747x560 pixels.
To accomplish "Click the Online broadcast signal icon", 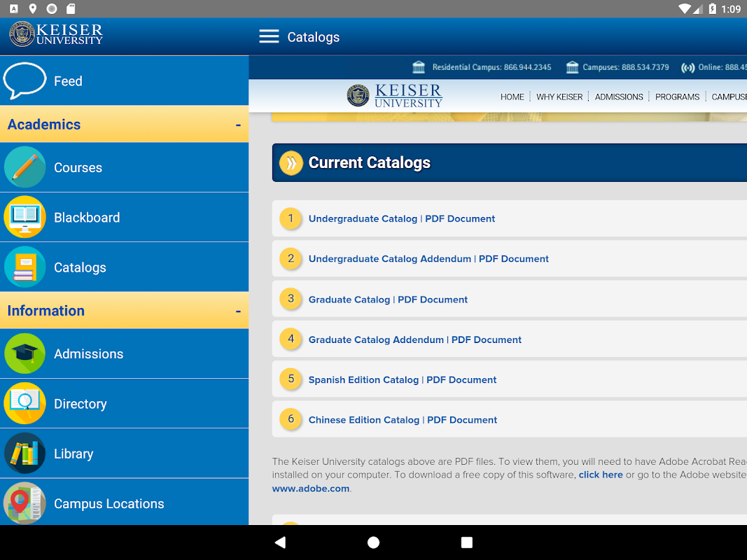I will click(687, 68).
